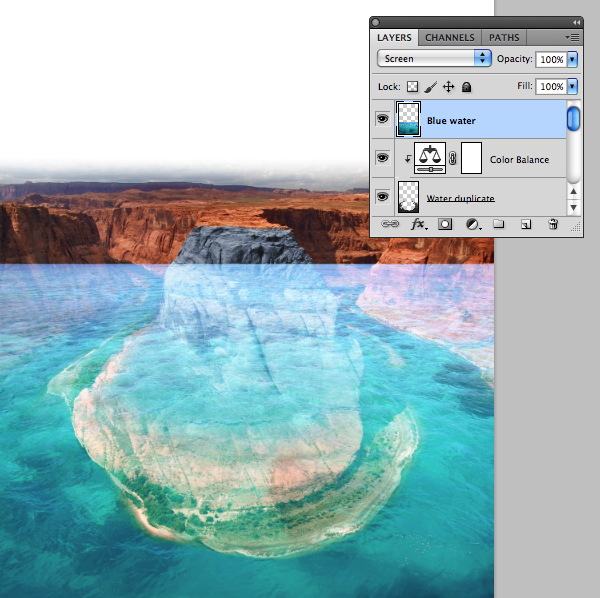This screenshot has width=600, height=598.
Task: Select the Blue water layer thumbnail
Action: pos(408,119)
